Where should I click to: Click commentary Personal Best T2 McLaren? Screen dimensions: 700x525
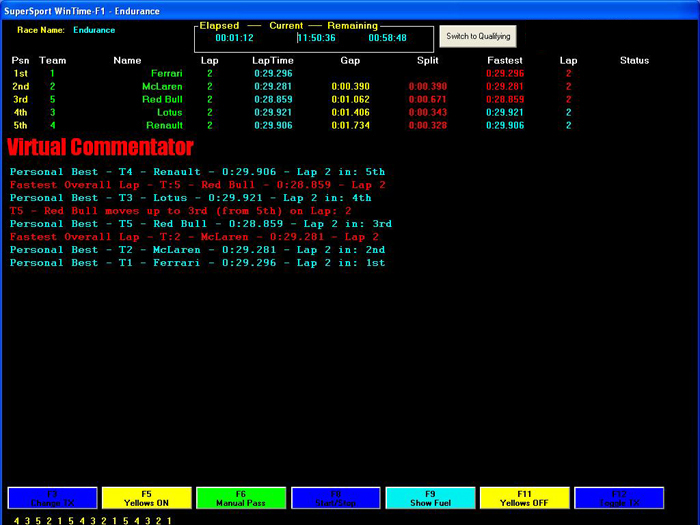197,250
